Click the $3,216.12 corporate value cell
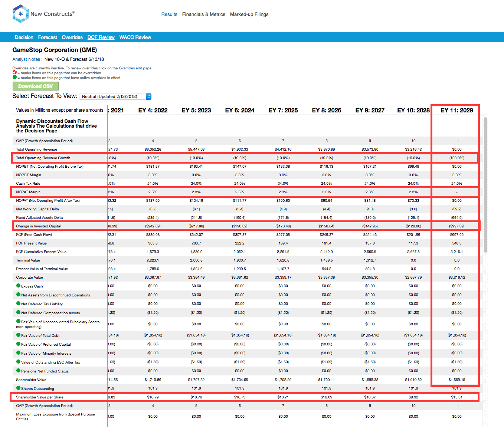 point(456,277)
